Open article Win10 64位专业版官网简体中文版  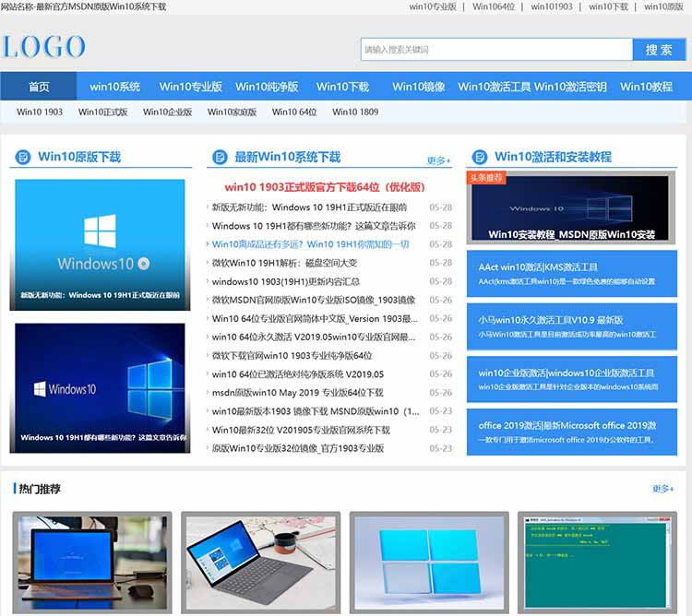click(x=315, y=318)
